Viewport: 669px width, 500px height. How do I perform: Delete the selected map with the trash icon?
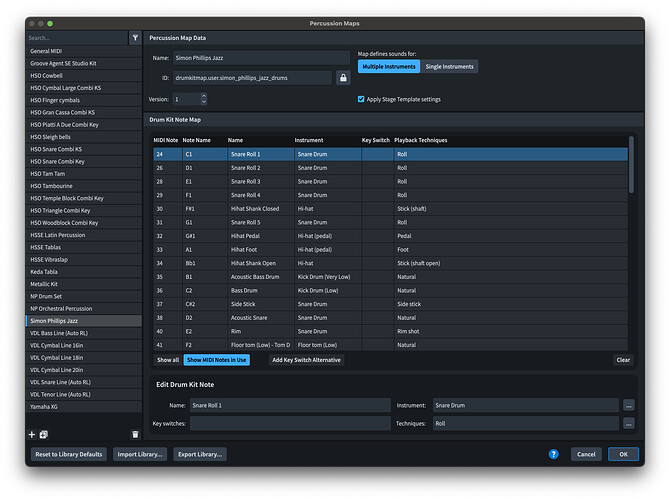coord(135,434)
